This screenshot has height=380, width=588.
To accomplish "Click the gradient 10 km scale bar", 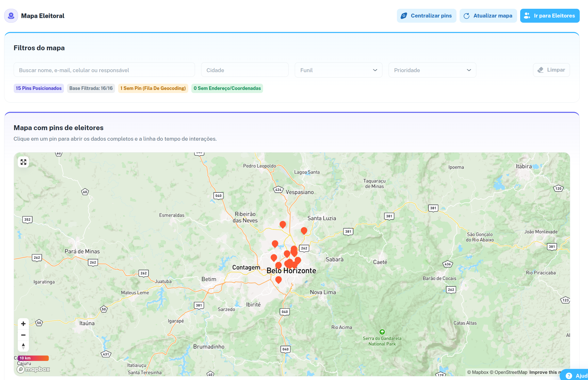I will (x=33, y=358).
